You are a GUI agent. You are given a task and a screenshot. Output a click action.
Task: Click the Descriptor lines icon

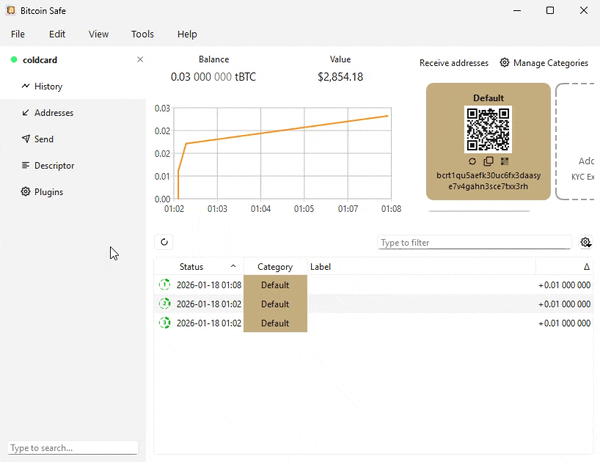pos(25,165)
